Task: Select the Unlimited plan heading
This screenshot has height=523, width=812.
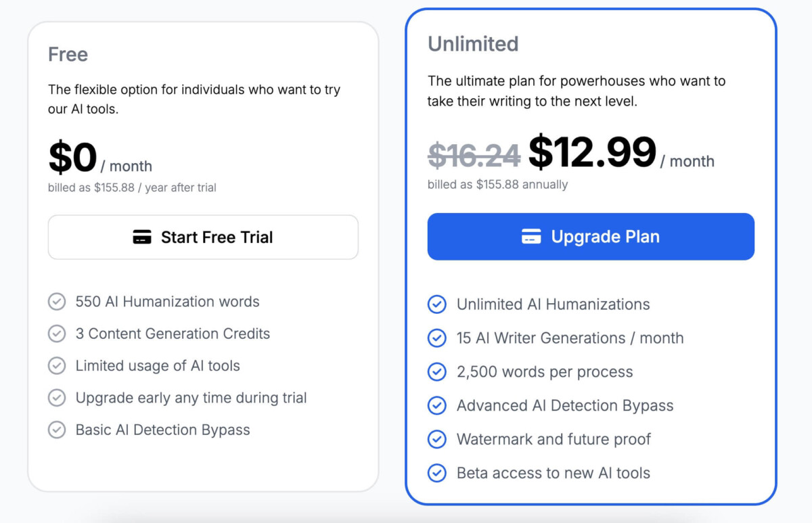Action: tap(473, 44)
